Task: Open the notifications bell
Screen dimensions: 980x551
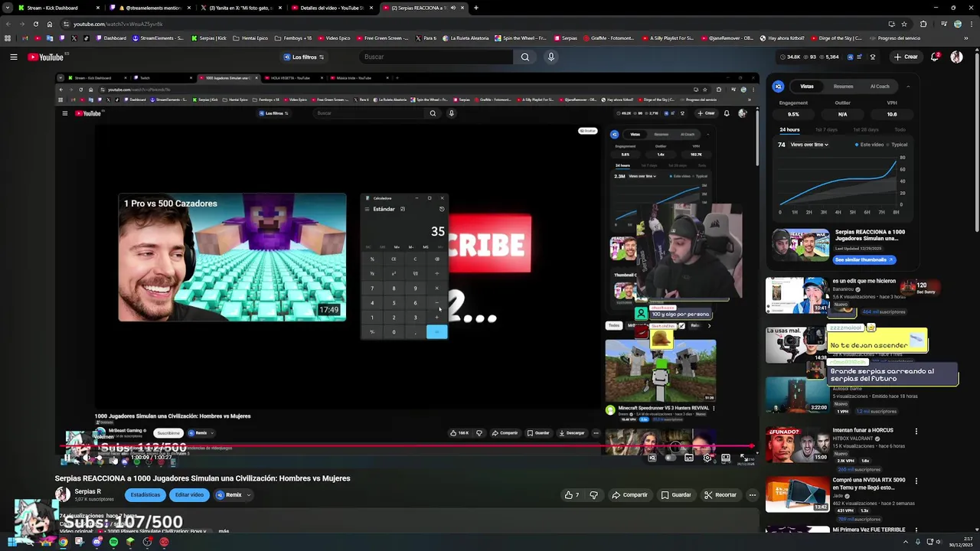Action: (x=936, y=57)
